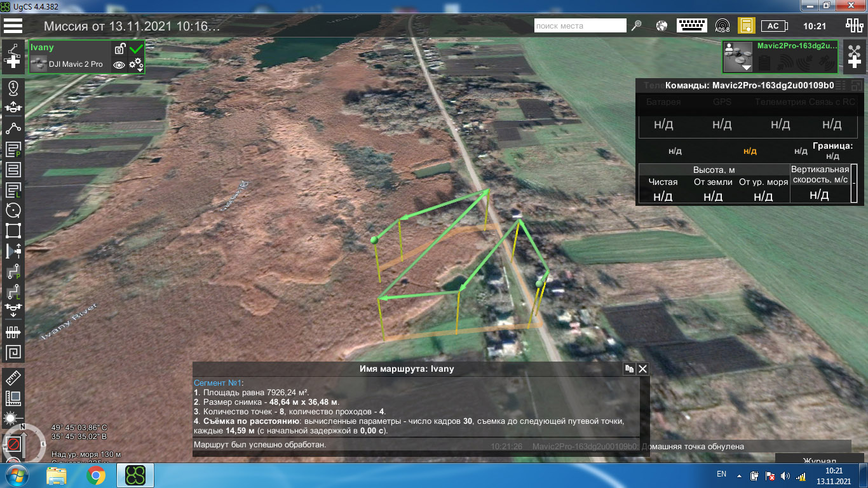Click the ADS-B receiver icon
Screen dimensions: 868x488
(722, 26)
